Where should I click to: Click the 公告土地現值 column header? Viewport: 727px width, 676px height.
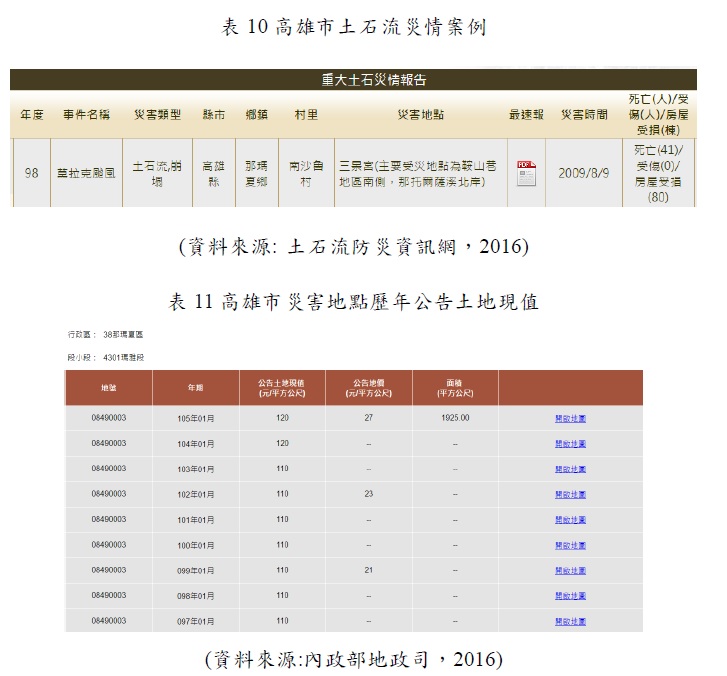pos(283,386)
